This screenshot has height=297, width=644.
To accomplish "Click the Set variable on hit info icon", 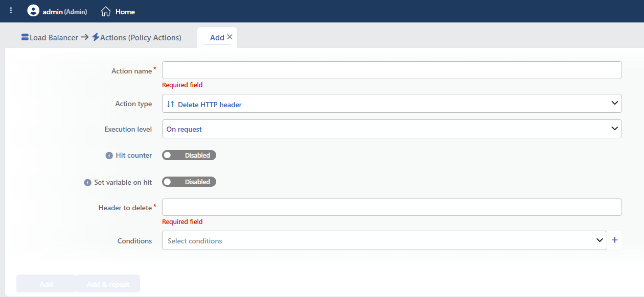I will point(87,182).
